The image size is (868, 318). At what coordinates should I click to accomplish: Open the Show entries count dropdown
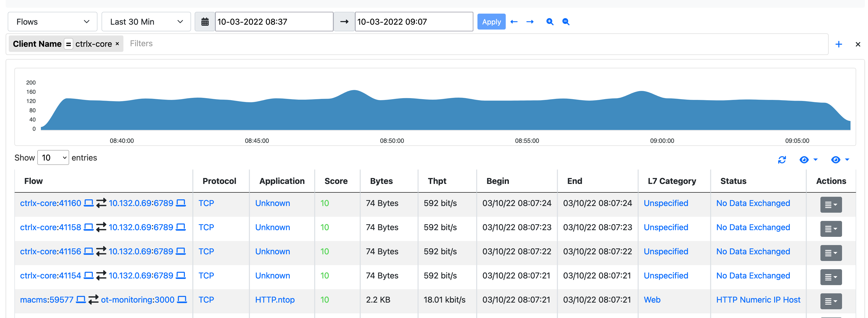click(x=53, y=157)
